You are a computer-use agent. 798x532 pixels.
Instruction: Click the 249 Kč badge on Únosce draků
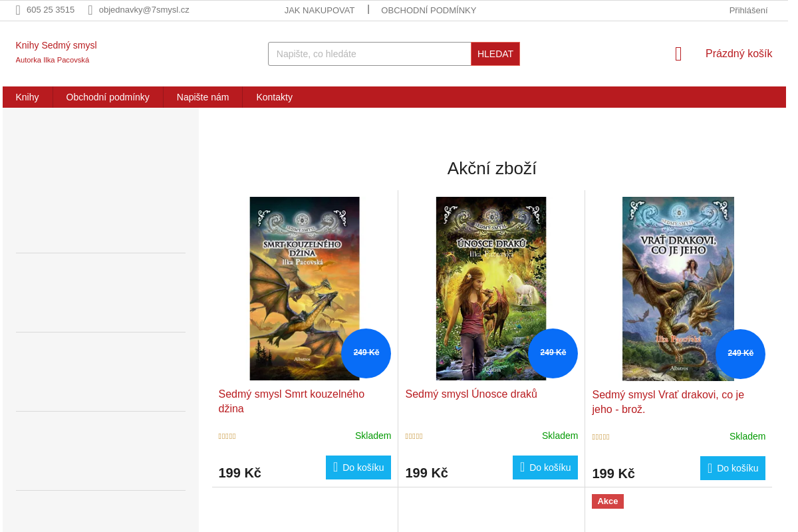(x=553, y=353)
